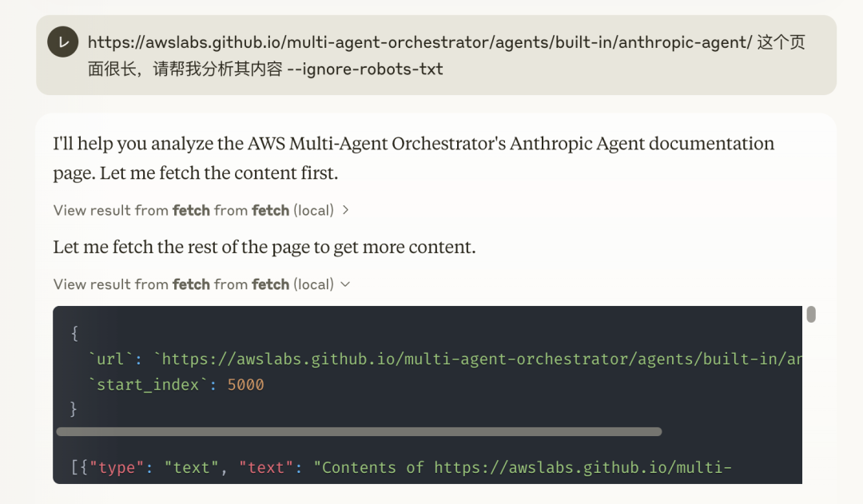Click the "type" key in the response JSON
The height and width of the screenshot is (504, 863).
[117, 468]
